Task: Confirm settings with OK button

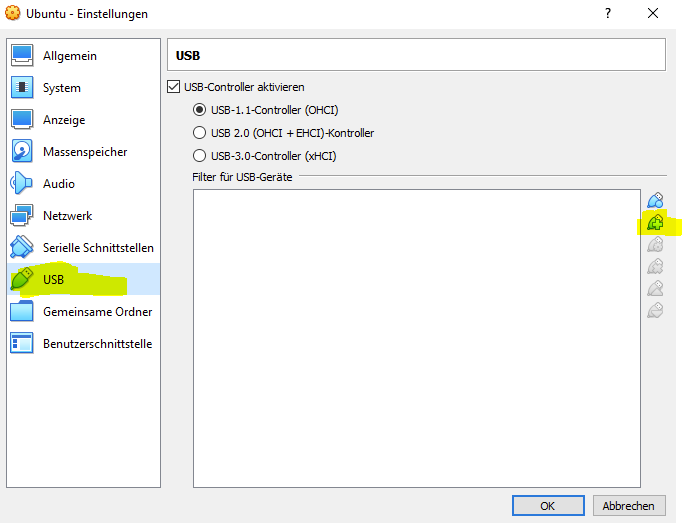Action: pyautogui.click(x=548, y=506)
